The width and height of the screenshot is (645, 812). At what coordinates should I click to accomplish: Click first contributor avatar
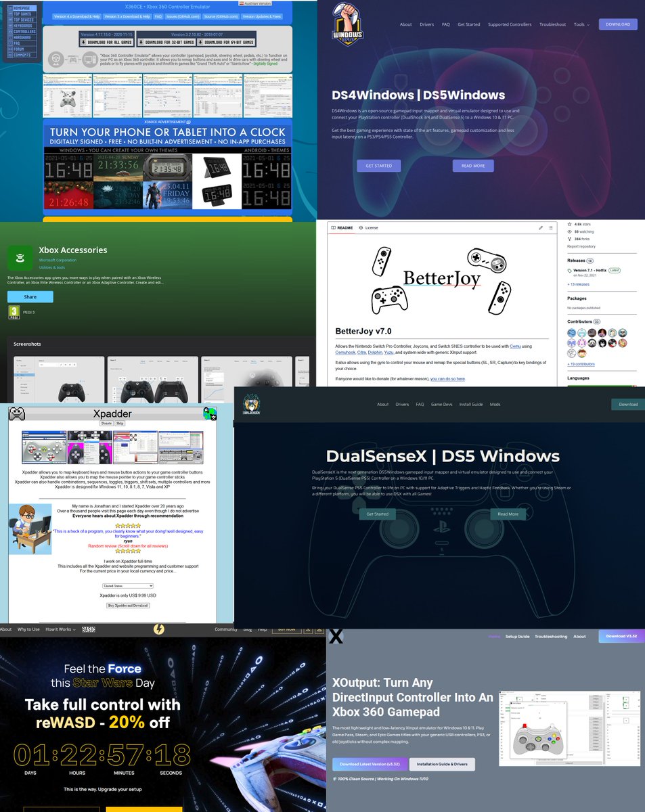point(572,333)
